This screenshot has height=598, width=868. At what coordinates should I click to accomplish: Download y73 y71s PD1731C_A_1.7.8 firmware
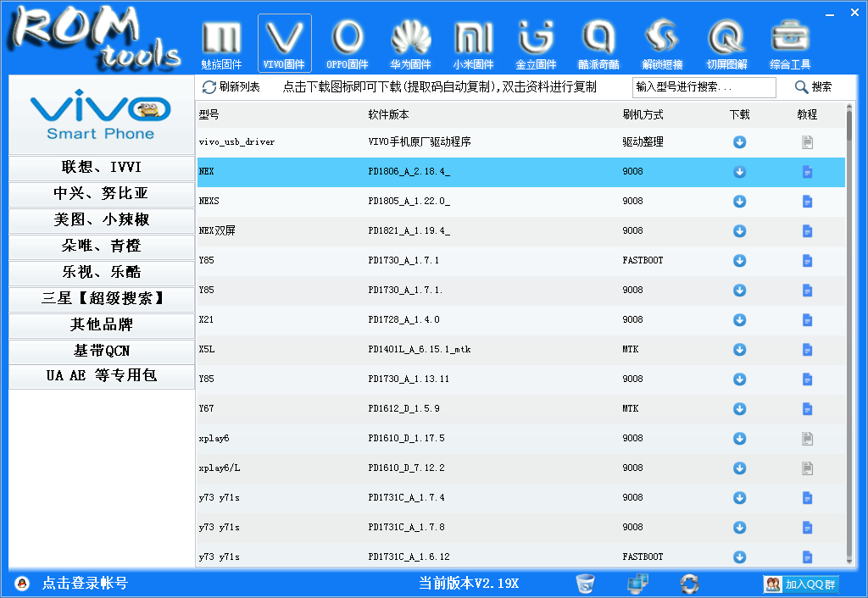pos(739,528)
